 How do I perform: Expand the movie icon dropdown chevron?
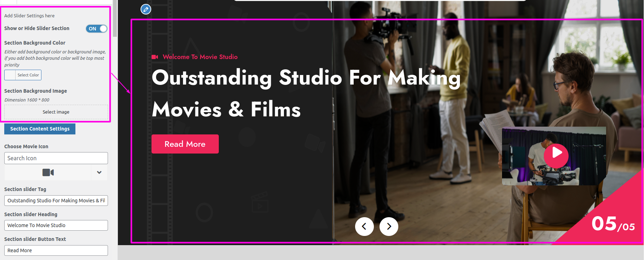pyautogui.click(x=99, y=172)
